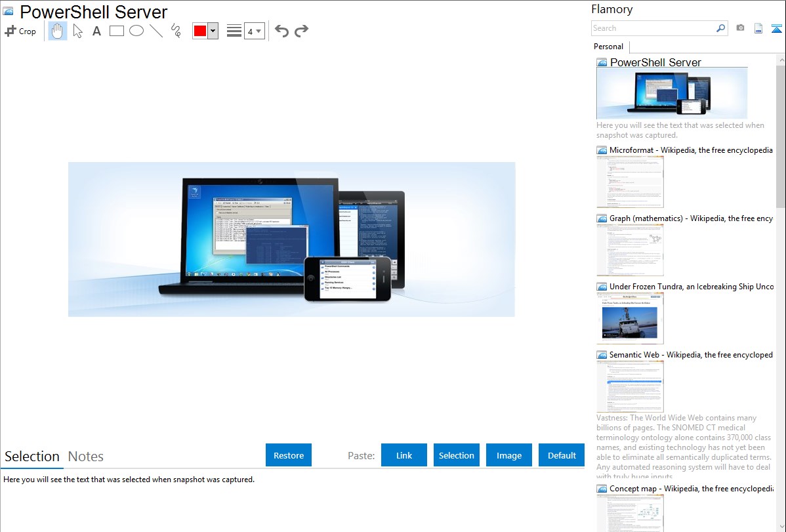
Task: Click the blue upward arrow icon
Action: 776,29
